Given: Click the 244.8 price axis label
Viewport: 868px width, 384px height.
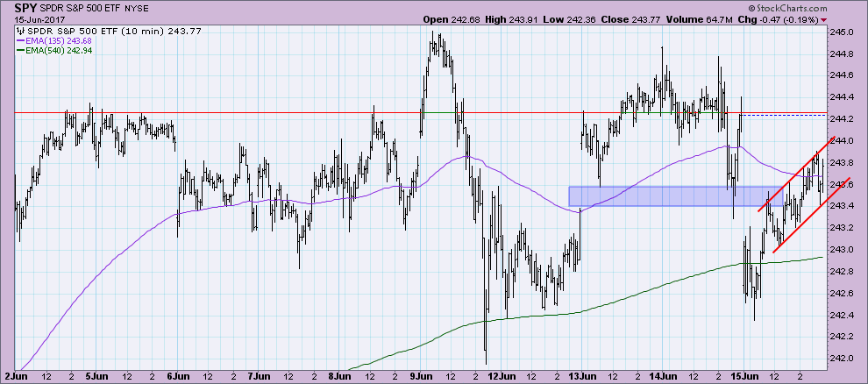Looking at the screenshot, I should click(840, 54).
